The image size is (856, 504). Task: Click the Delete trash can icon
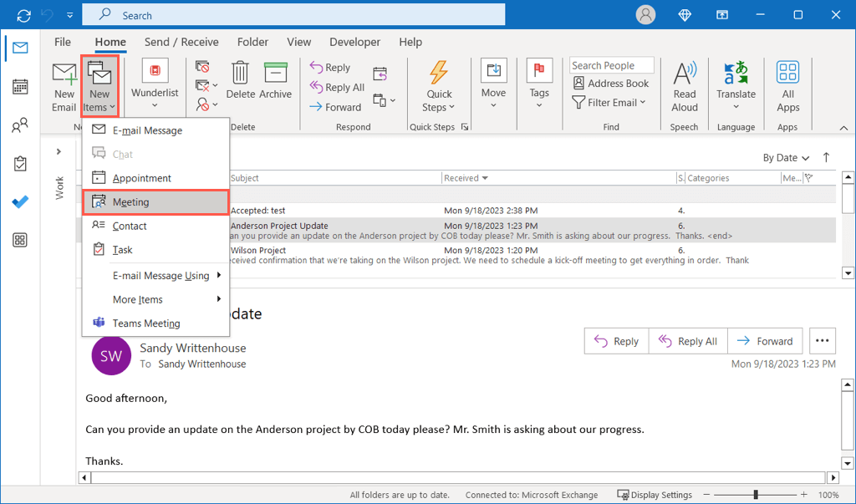(240, 80)
